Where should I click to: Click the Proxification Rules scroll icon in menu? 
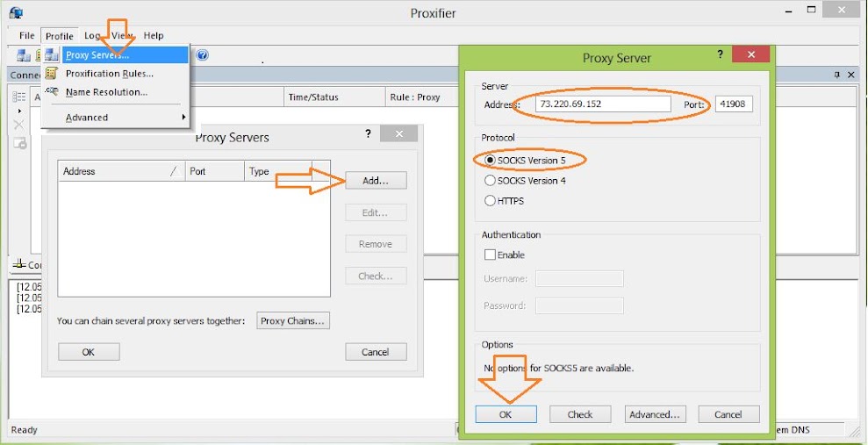pos(52,73)
